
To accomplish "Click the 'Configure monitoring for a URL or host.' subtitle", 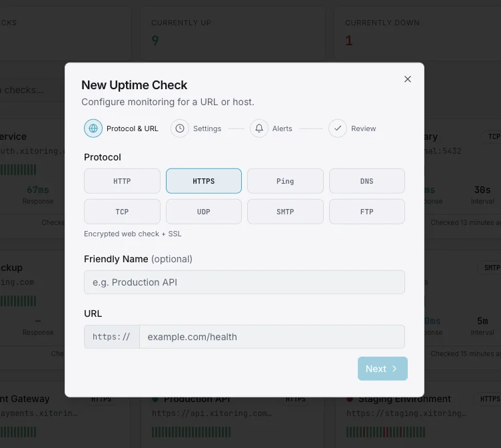I will click(168, 102).
